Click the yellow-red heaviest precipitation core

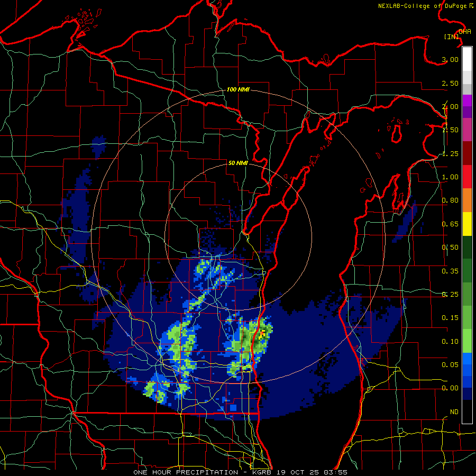[262, 334]
